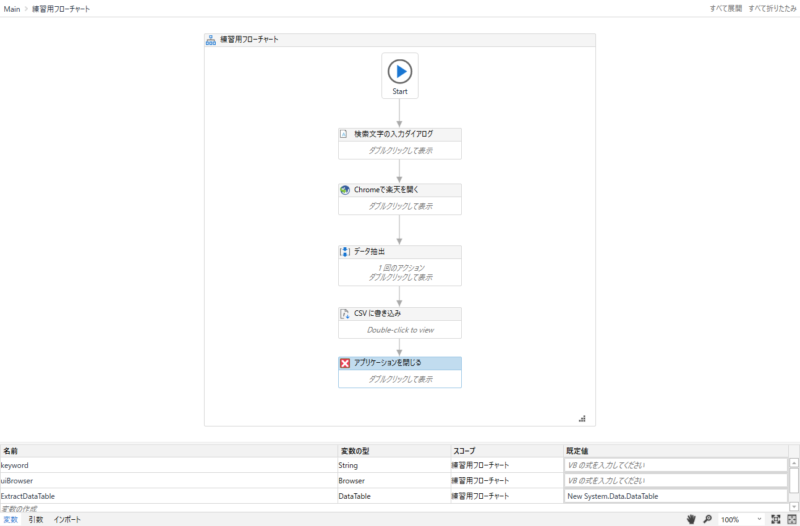Click the default value field for keyword

click(676, 465)
